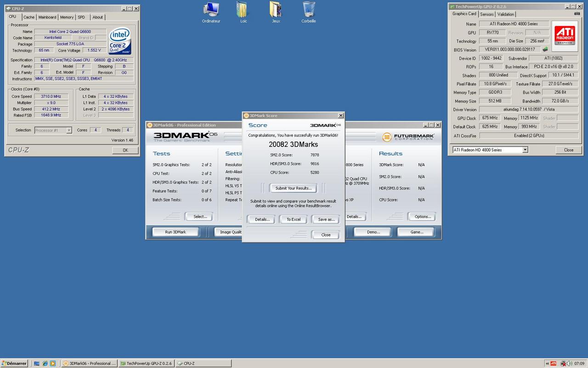
Task: Switch to the About tab in CPU-Z
Action: coord(98,17)
